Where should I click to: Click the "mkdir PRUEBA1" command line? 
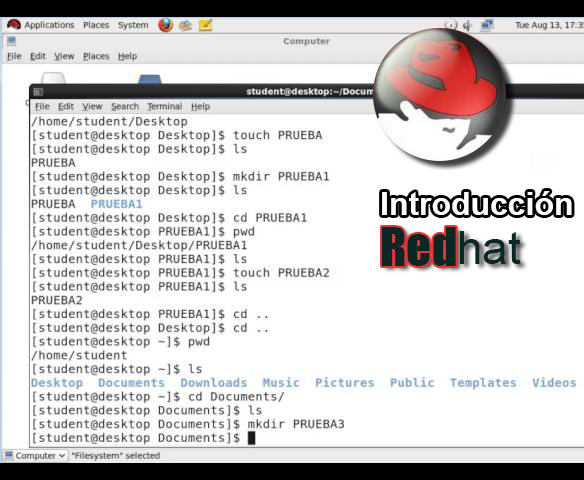(x=180, y=177)
